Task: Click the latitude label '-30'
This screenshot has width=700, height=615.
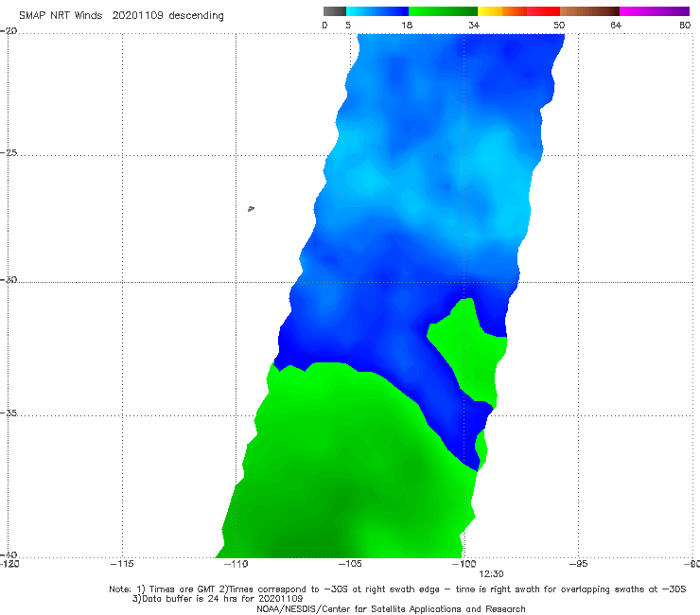Action: tap(9, 279)
